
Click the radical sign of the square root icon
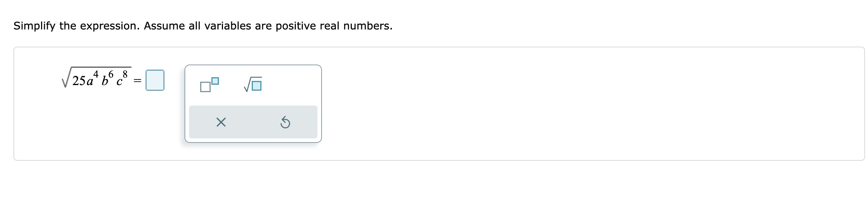[247, 87]
